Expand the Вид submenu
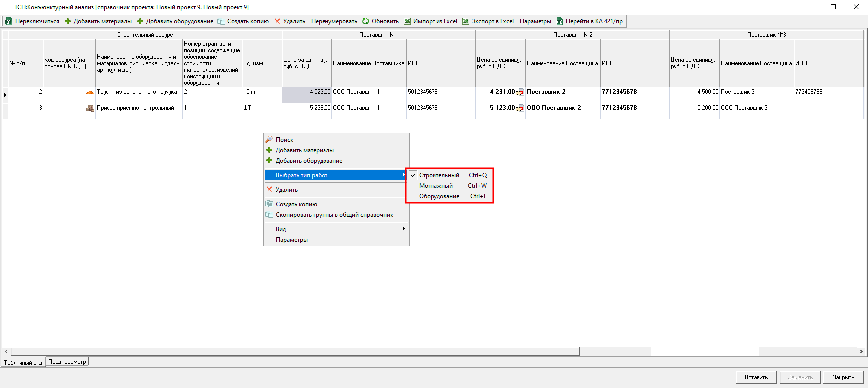Image resolution: width=868 pixels, height=388 pixels. tap(336, 229)
